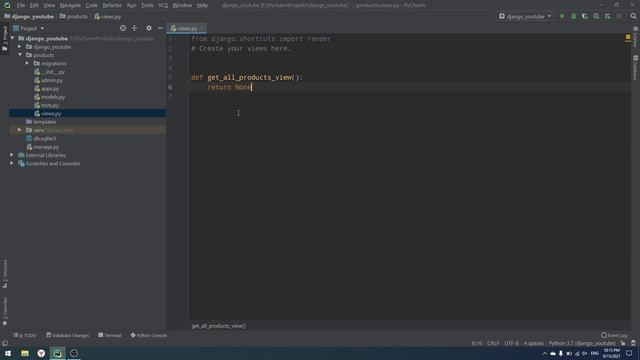Image resolution: width=640 pixels, height=360 pixels.
Task: Open Project panel settings gear
Action: coord(149,28)
